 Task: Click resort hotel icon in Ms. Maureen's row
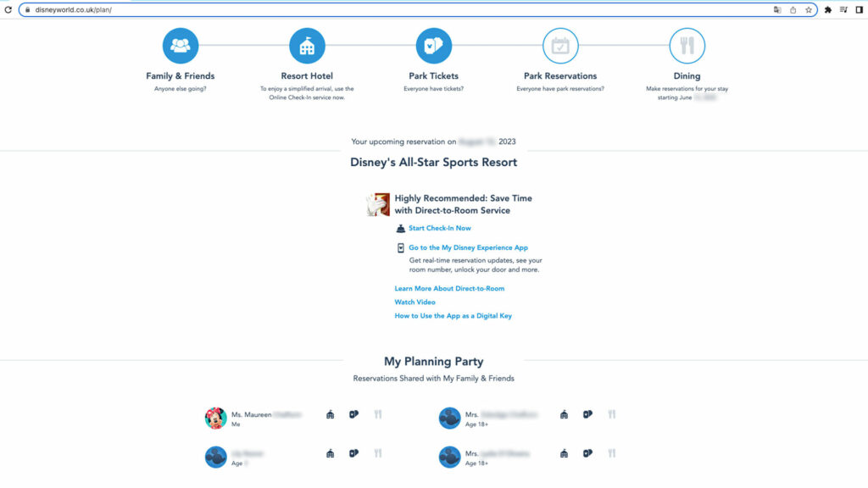pos(330,414)
